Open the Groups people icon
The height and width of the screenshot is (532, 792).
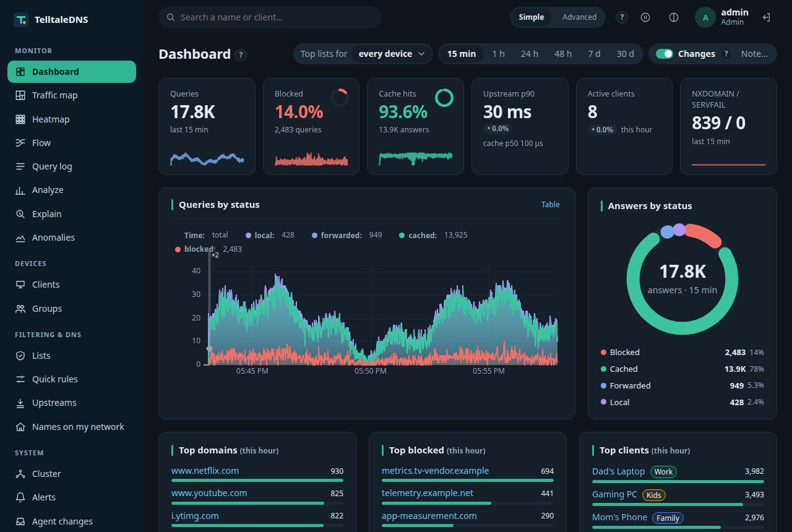tap(20, 309)
